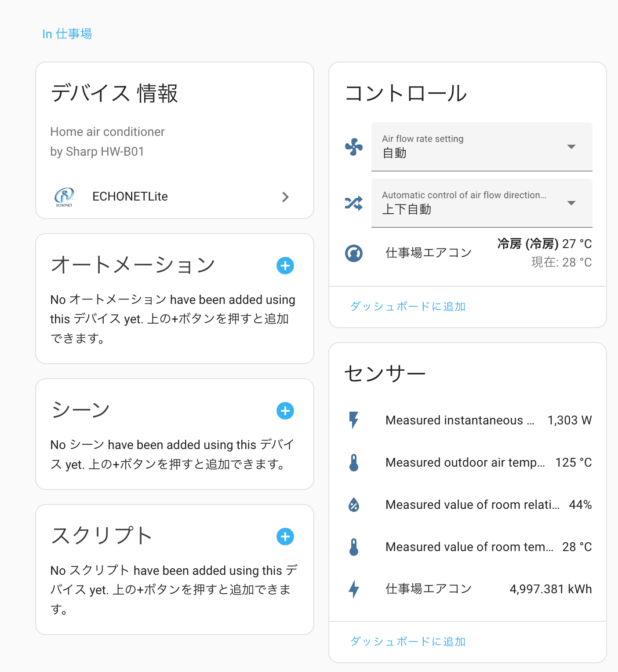Open the In 仕事場 area link
Screen dimensions: 618x672
67,34
